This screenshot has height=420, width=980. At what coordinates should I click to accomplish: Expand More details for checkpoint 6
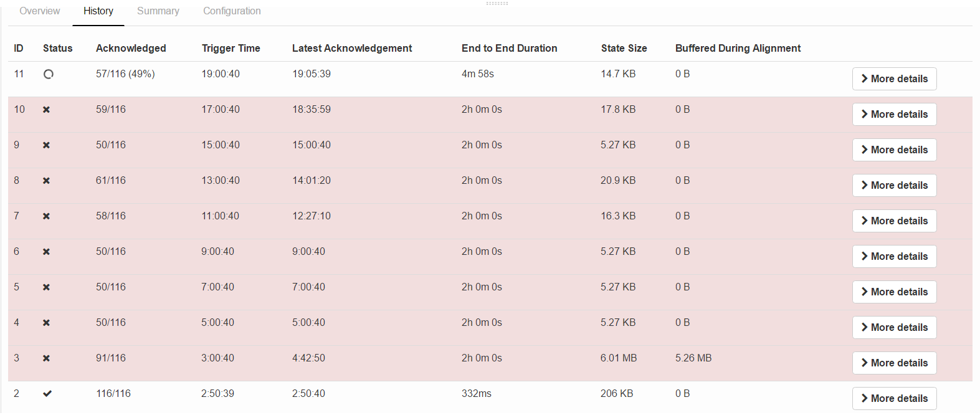[894, 257]
